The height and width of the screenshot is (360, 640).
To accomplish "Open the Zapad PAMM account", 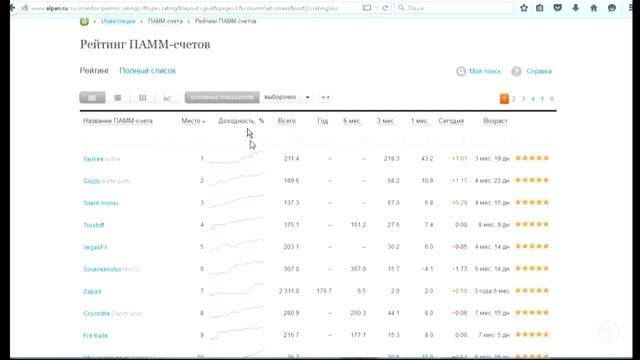I will 92,291.
